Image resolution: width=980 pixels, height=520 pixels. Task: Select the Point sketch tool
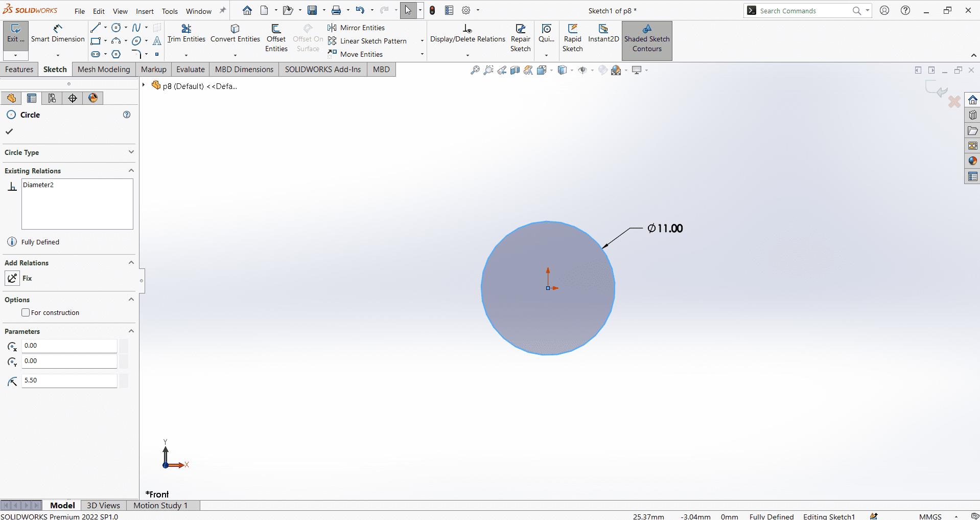click(x=157, y=54)
